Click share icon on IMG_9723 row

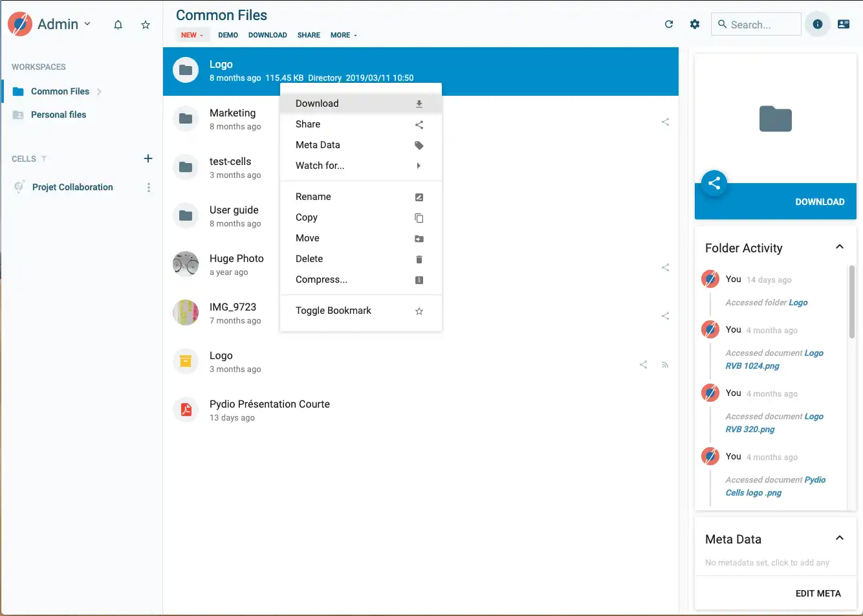tap(665, 316)
